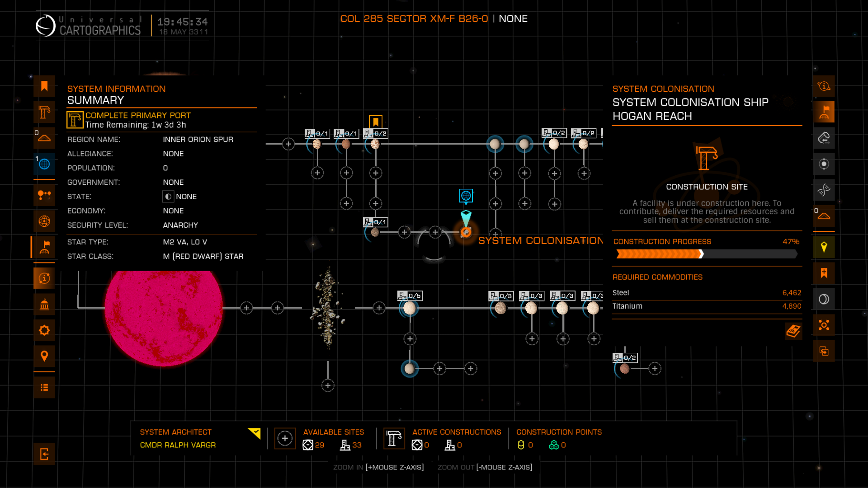Open the bookmarks icon in left sidebar
The image size is (868, 488).
[x=44, y=86]
